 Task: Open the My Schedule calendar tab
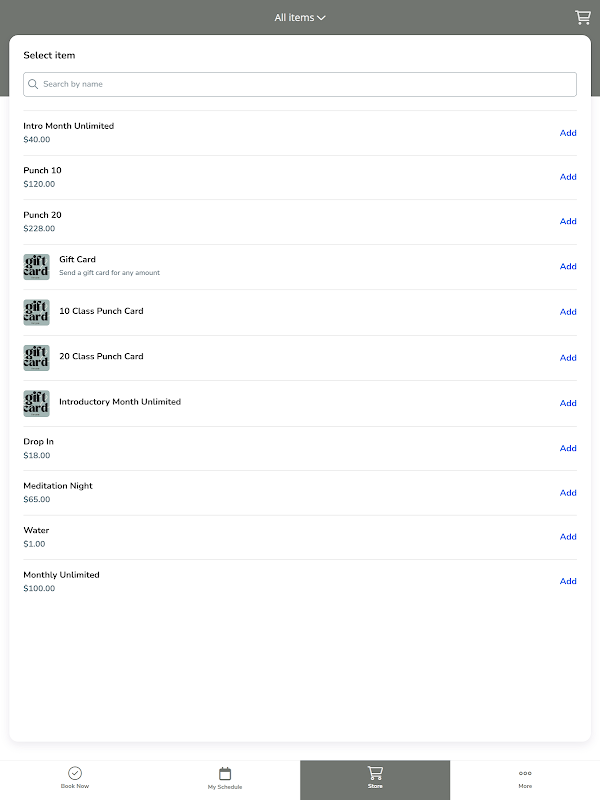[225, 778]
